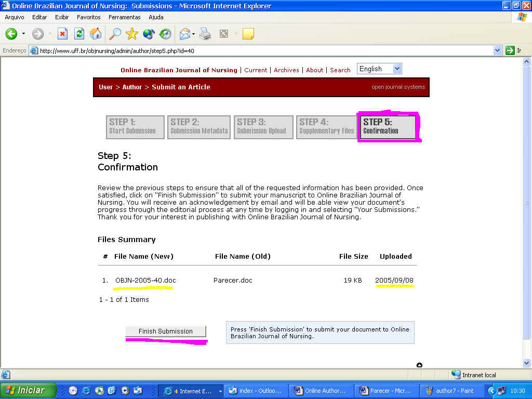Expand the English language dropdown
Viewport: 532px width, 399px height.
(397, 69)
